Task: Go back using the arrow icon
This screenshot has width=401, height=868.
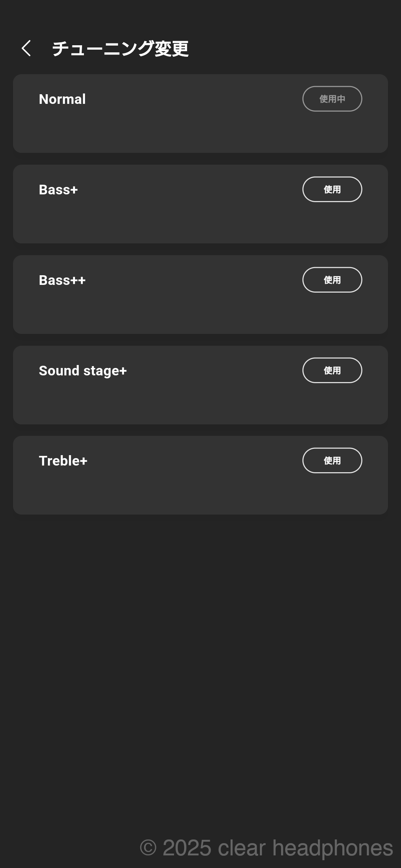Action: point(26,48)
